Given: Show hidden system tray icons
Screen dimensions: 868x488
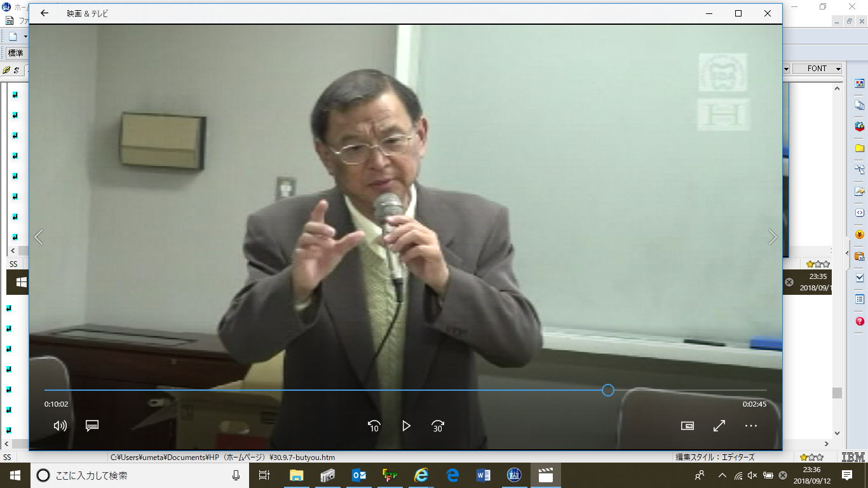Looking at the screenshot, I should pyautogui.click(x=722, y=475).
